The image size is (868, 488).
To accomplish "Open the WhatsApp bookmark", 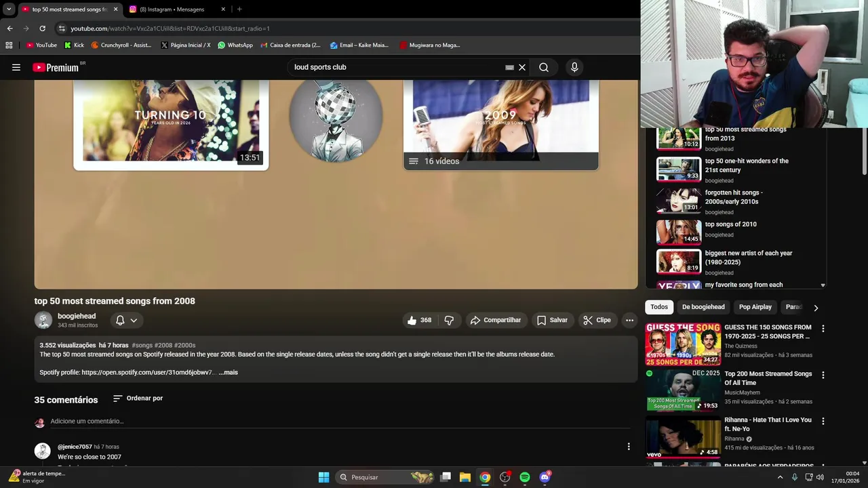I will pos(235,45).
